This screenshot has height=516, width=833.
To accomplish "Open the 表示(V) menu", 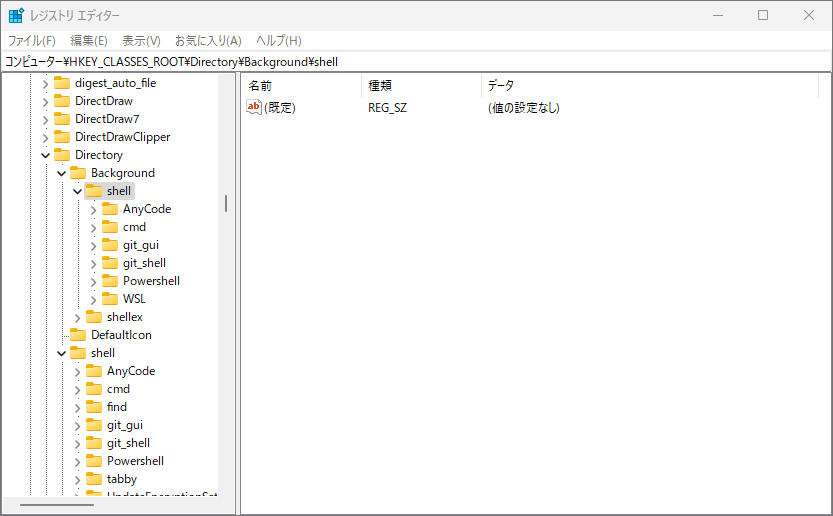I will click(x=141, y=41).
